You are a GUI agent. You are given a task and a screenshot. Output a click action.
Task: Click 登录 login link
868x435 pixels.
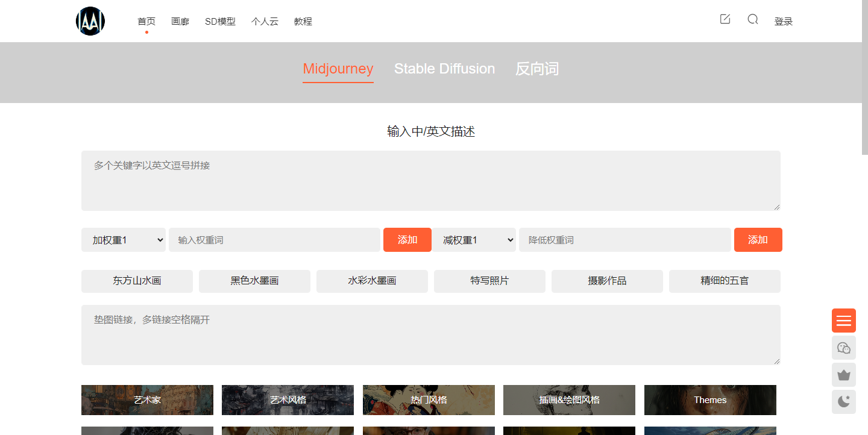[784, 22]
